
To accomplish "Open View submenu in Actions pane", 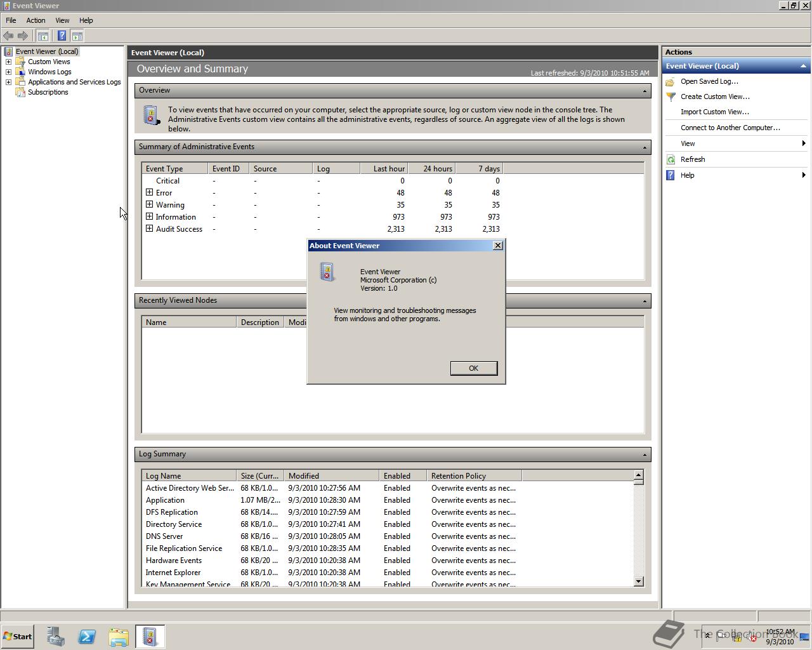I will click(x=736, y=143).
